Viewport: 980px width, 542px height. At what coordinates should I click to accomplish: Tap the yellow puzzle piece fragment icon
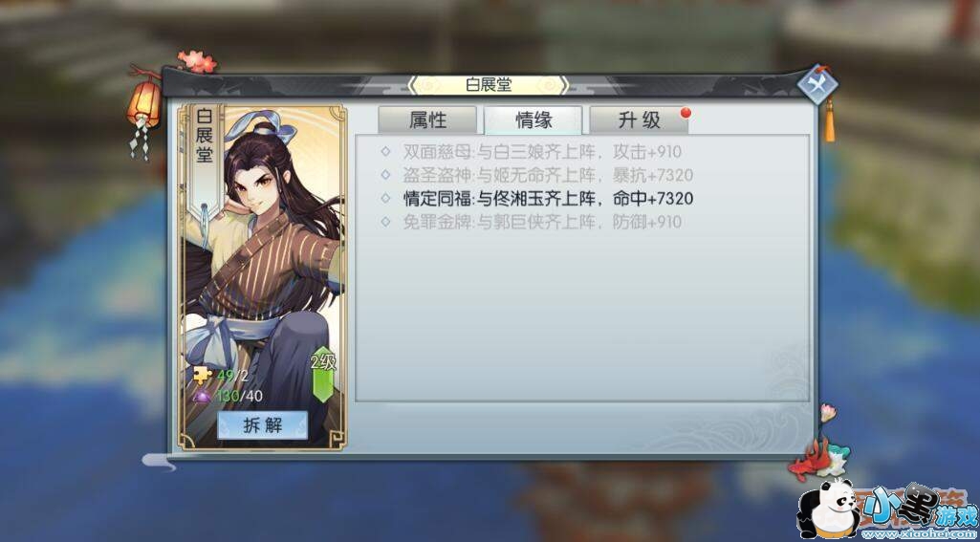[203, 375]
